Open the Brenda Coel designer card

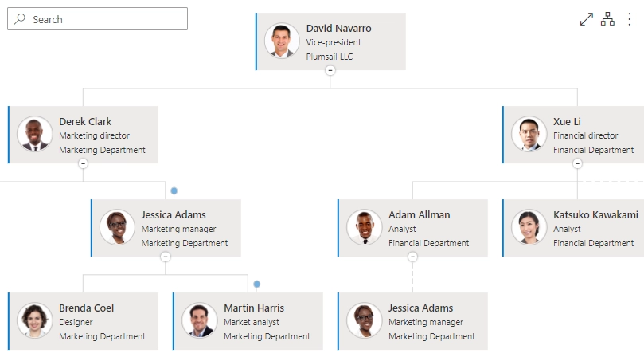point(83,321)
